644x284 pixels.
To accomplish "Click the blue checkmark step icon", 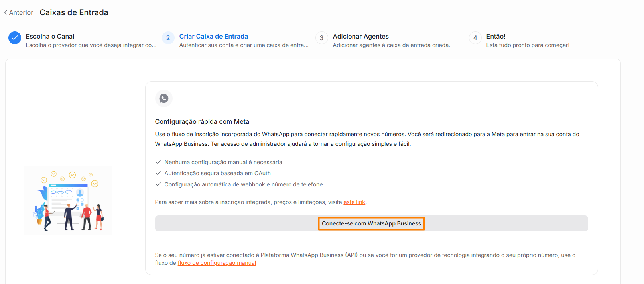I will [x=15, y=38].
